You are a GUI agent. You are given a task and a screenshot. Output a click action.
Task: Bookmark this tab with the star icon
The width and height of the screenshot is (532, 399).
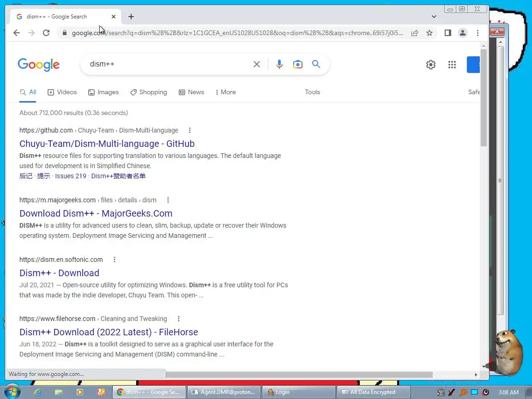[429, 33]
